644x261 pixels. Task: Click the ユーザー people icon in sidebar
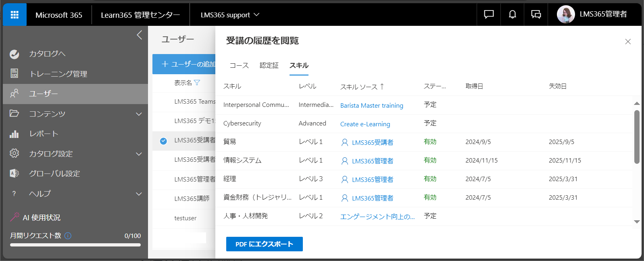click(15, 94)
